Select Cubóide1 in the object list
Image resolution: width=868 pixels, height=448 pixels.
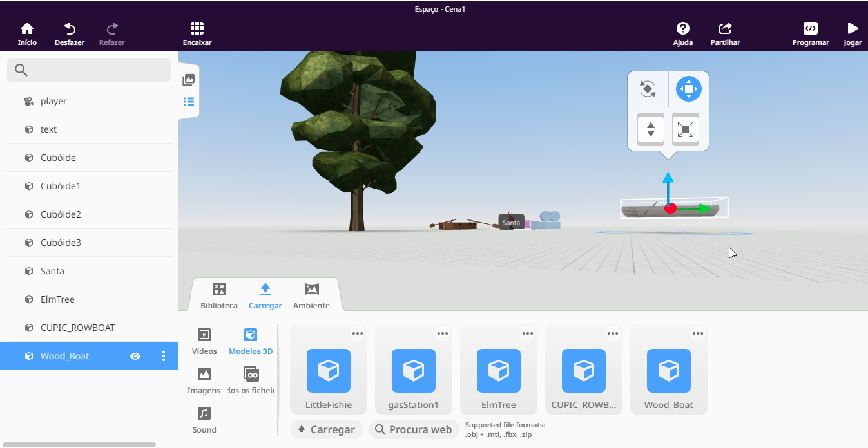pos(89,186)
